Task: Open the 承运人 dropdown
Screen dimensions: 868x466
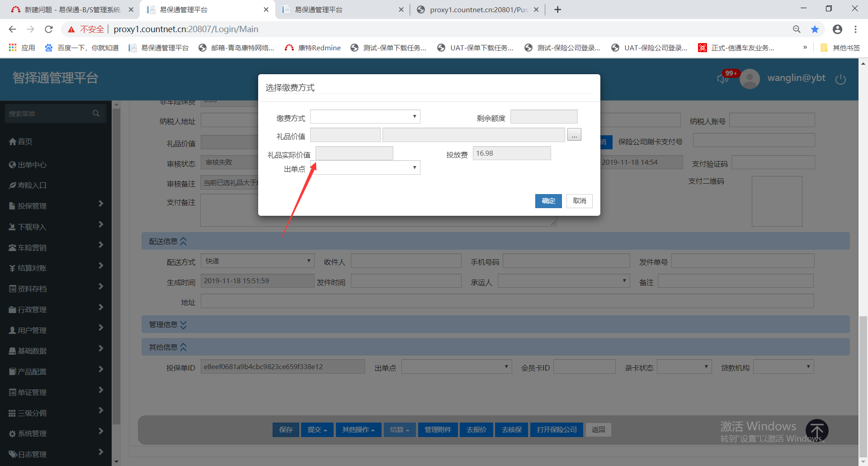Action: click(564, 281)
